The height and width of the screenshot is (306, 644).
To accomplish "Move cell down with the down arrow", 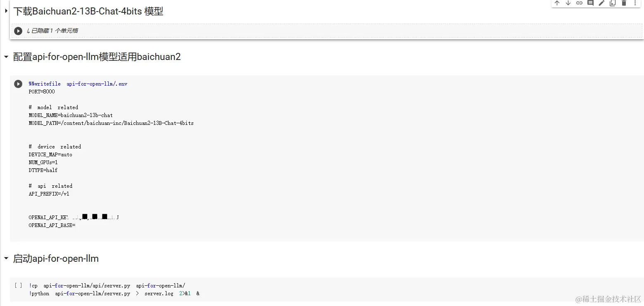I will click(x=568, y=3).
